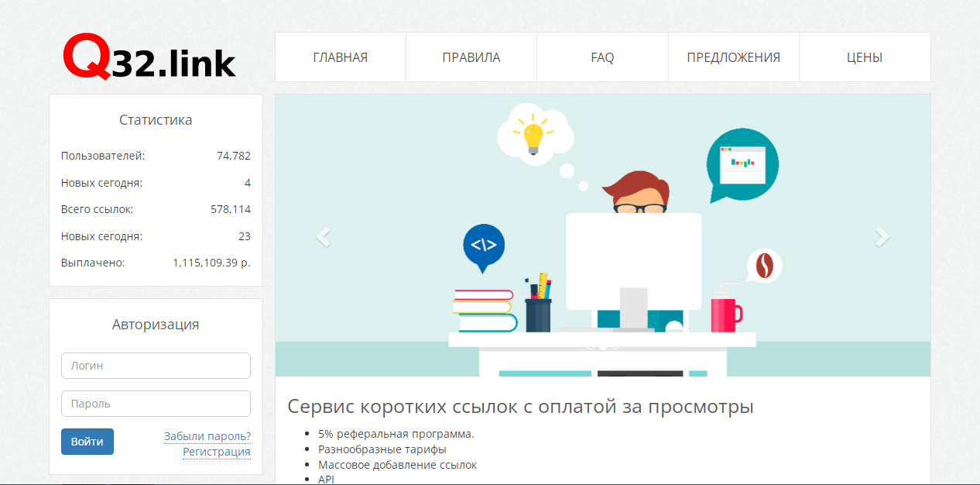Open the ПРАВИЛА page
This screenshot has width=980, height=485.
(x=471, y=57)
